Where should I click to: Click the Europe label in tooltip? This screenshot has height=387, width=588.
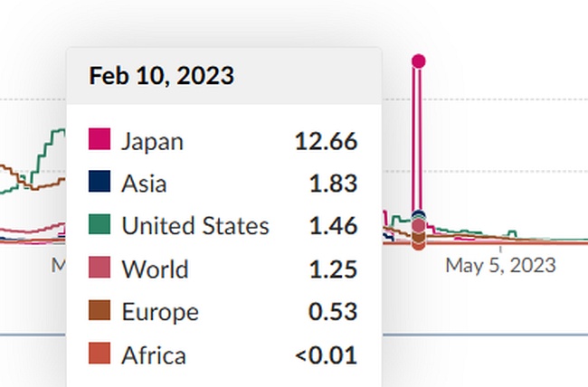click(159, 312)
